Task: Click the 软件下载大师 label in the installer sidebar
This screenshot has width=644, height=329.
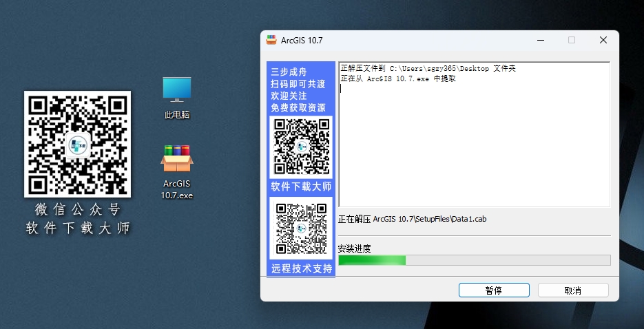Action: (301, 187)
